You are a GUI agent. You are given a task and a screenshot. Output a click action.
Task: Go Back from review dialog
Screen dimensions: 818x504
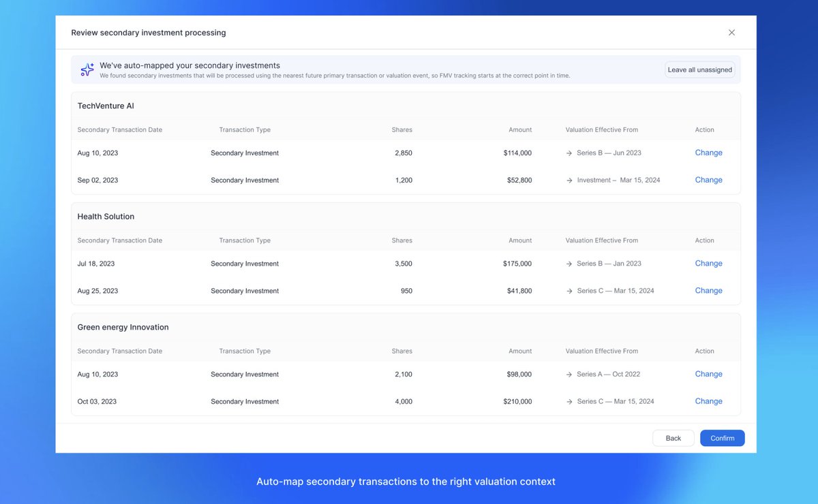click(673, 438)
